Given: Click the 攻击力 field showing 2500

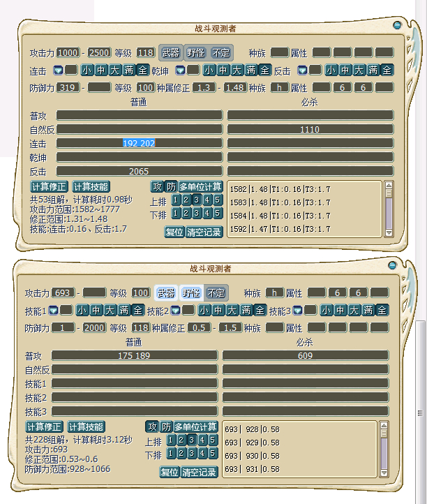Looking at the screenshot, I should [x=99, y=52].
